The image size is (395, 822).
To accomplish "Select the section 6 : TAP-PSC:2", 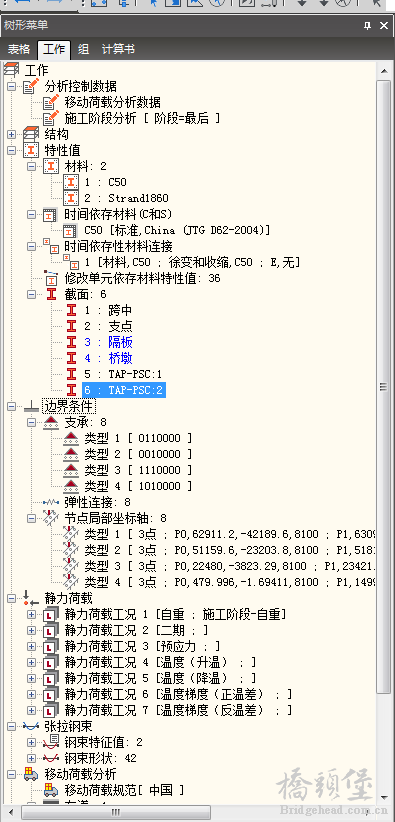I will [x=124, y=391].
